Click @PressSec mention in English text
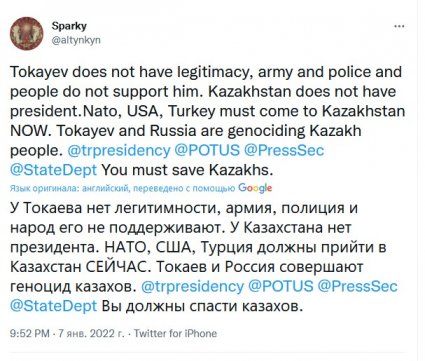This screenshot has width=425, height=361. (284, 151)
